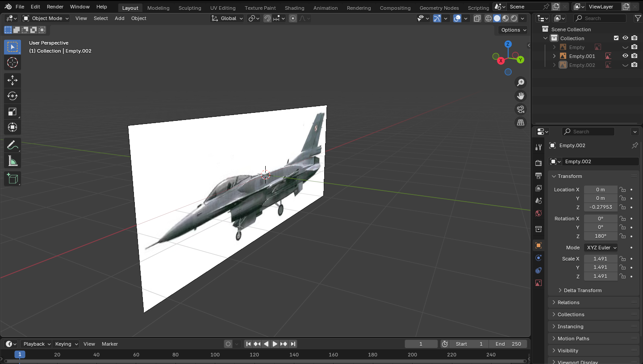Click the Blender logo menu
Image resolution: width=643 pixels, height=364 pixels.
[x=8, y=7]
